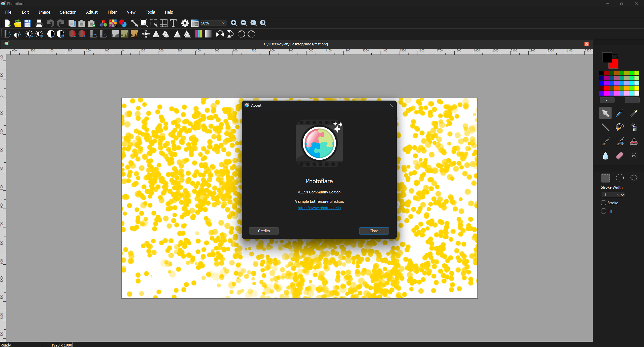Viewport: 644px width, 347px height.
Task: Open preferences with the gear icon
Action: pos(185,23)
